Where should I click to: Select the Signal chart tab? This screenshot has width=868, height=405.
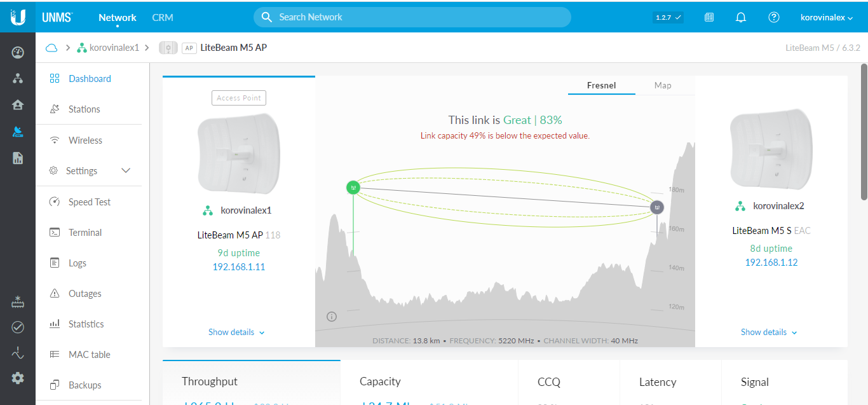[x=785, y=382]
